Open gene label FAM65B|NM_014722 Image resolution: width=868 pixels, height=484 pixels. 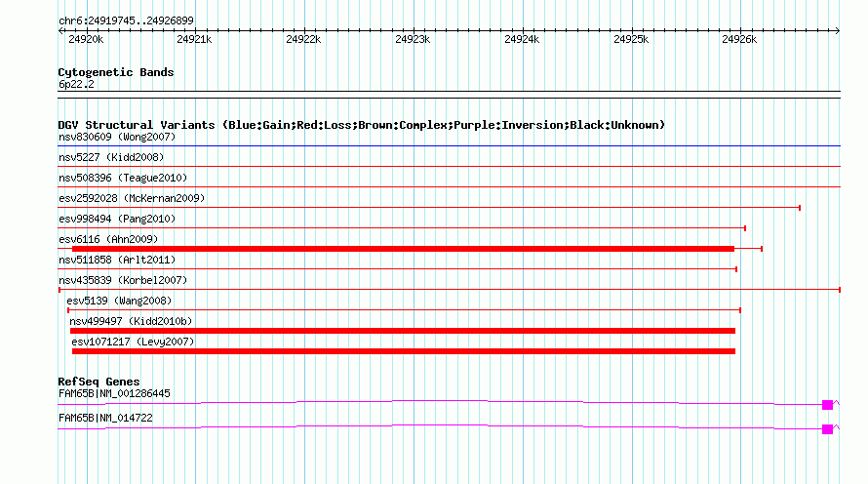pyautogui.click(x=105, y=418)
